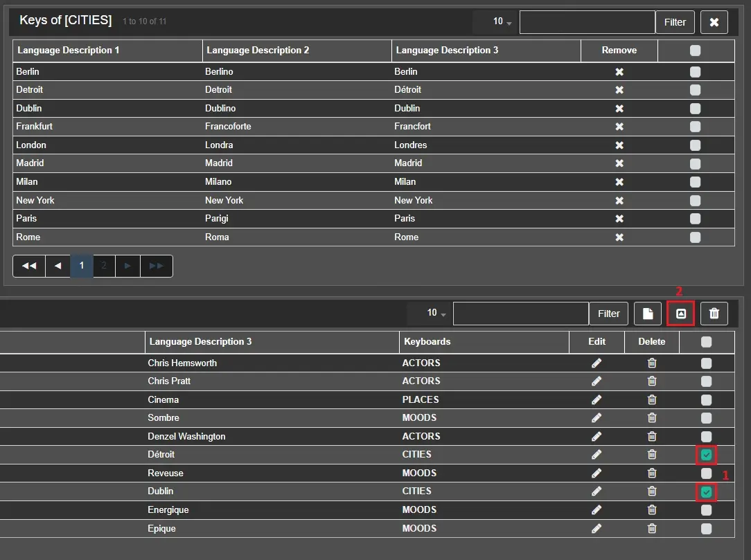Screen dimensions: 751x560
Task: Edit the Denzel Washington entry
Action: [597, 436]
